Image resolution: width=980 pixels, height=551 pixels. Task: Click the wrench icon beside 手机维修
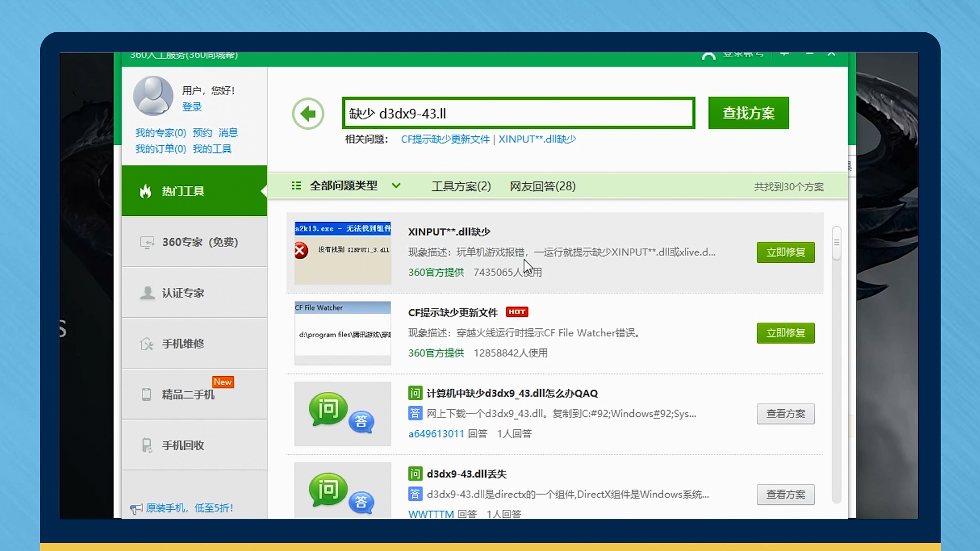[146, 344]
